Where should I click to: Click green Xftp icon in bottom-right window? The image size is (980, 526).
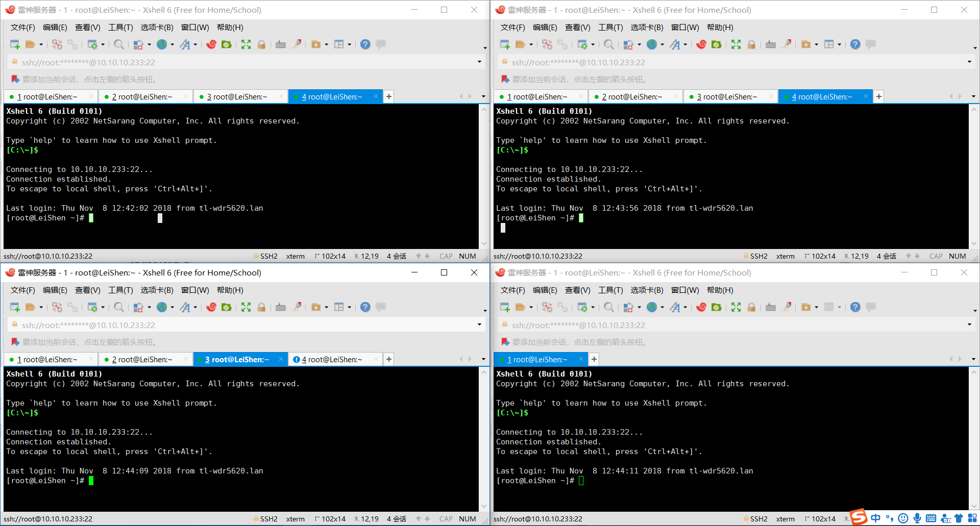pos(717,307)
